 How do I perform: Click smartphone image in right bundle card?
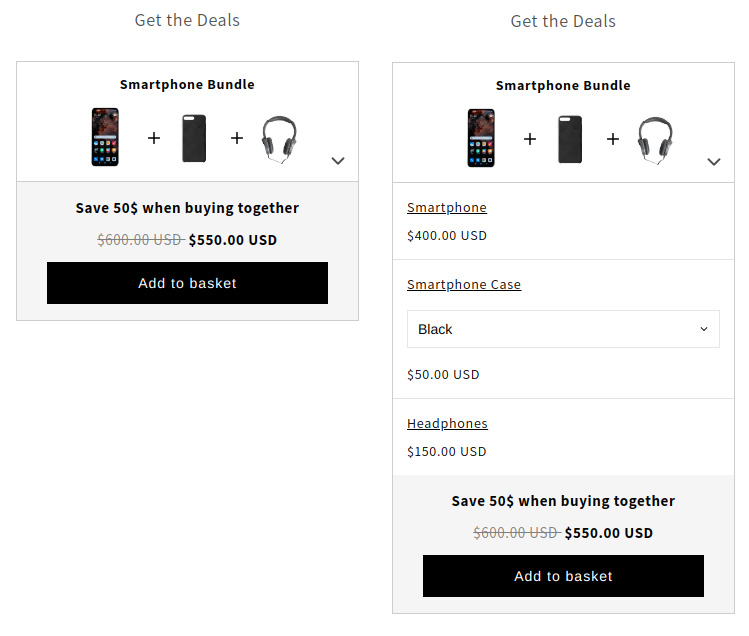(481, 138)
